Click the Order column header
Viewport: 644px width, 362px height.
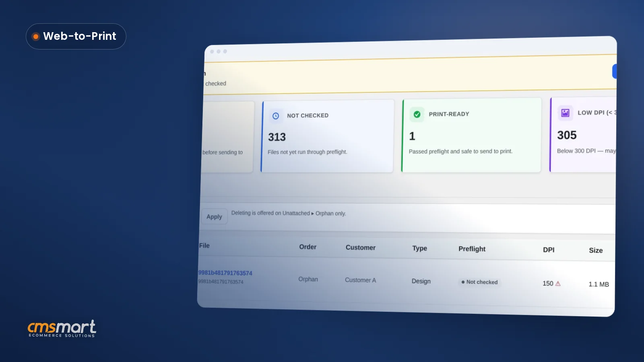308,247
